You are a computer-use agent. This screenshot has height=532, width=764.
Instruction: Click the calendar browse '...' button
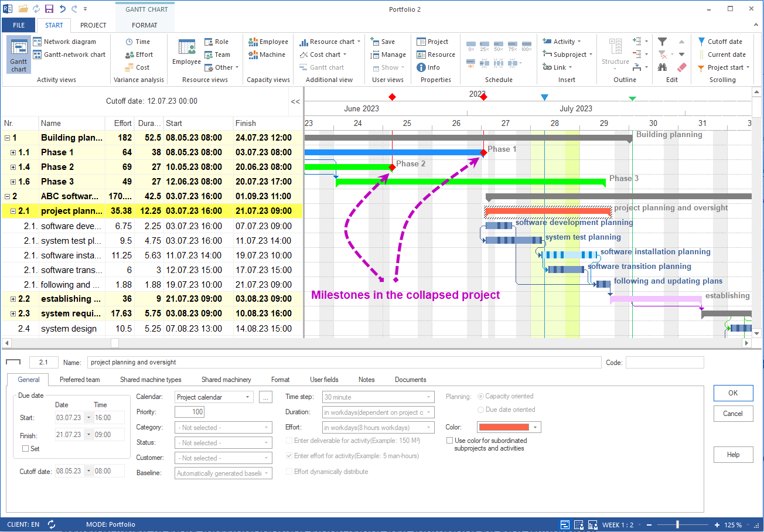pyautogui.click(x=265, y=397)
